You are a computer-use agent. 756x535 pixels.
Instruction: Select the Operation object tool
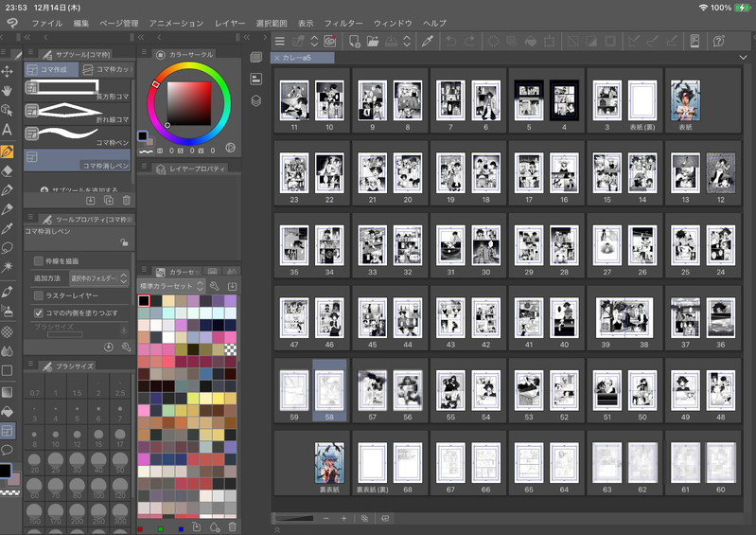click(x=7, y=110)
